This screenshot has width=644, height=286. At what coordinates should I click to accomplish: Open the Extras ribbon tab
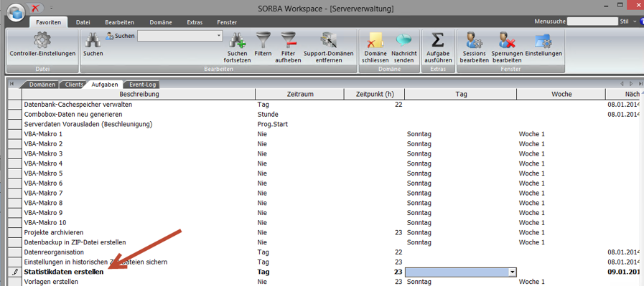195,22
